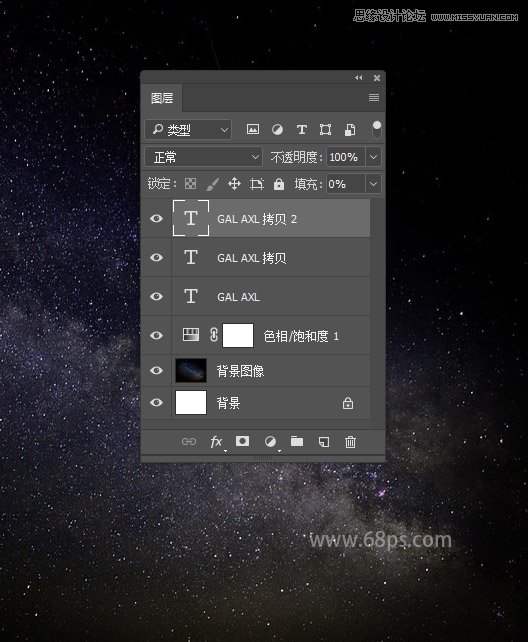Open the layer filter type dropdown 类型
Screen dimensions: 528x642
[188, 130]
